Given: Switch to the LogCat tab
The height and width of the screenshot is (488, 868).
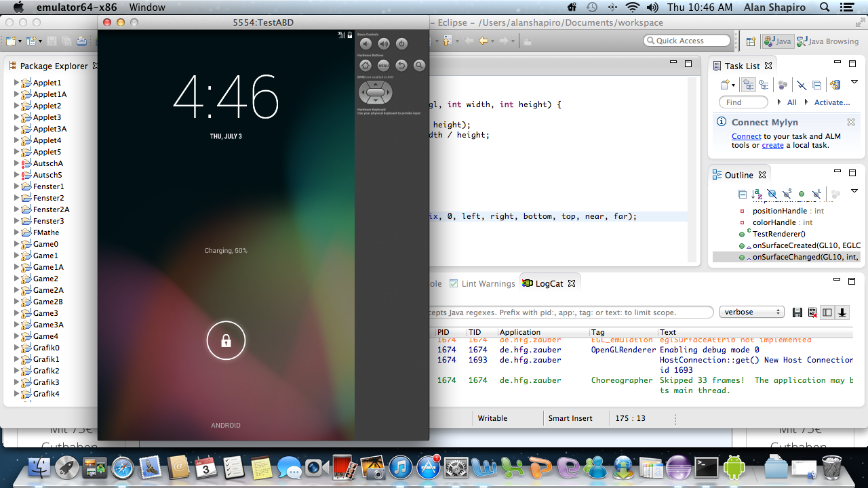Looking at the screenshot, I should [x=549, y=283].
